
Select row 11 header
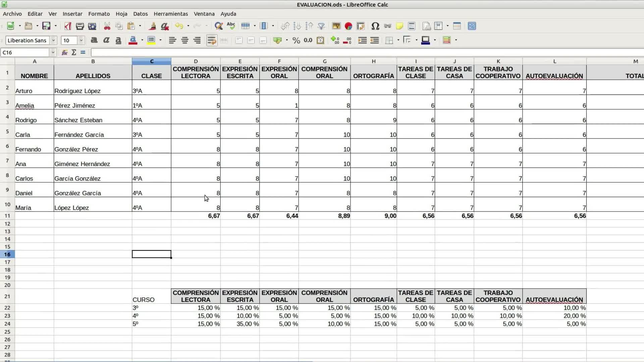pos(7,216)
